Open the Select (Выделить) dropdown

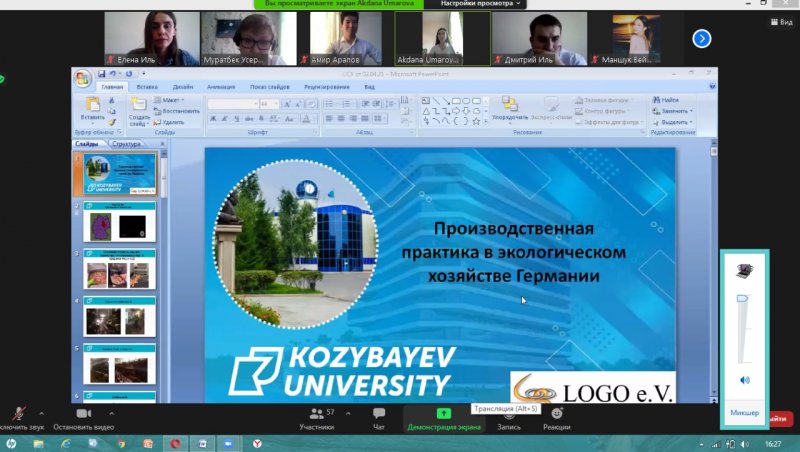pyautogui.click(x=672, y=122)
